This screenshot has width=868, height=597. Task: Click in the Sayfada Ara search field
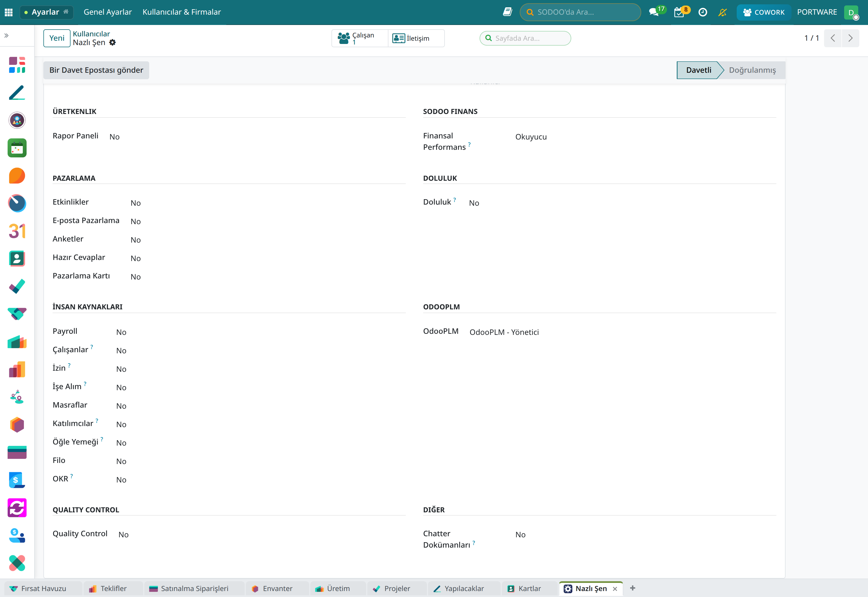pos(525,38)
